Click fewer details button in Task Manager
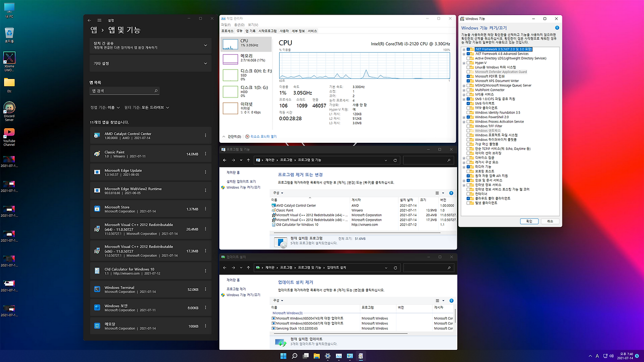The image size is (644, 362). (x=232, y=136)
